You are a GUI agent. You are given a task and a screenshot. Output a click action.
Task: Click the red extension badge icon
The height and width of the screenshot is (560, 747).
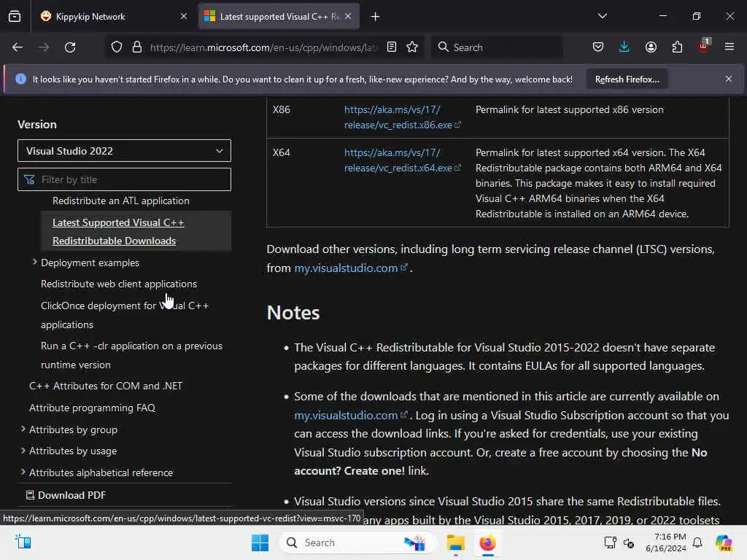coord(703,46)
